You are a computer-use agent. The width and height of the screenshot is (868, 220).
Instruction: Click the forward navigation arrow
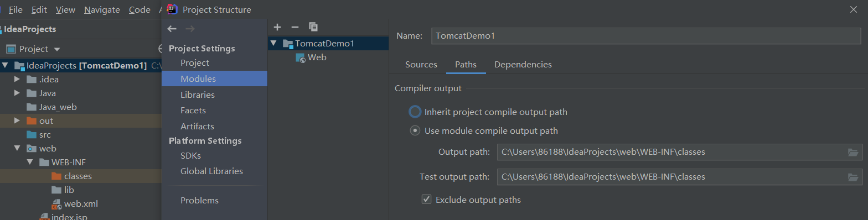click(190, 29)
